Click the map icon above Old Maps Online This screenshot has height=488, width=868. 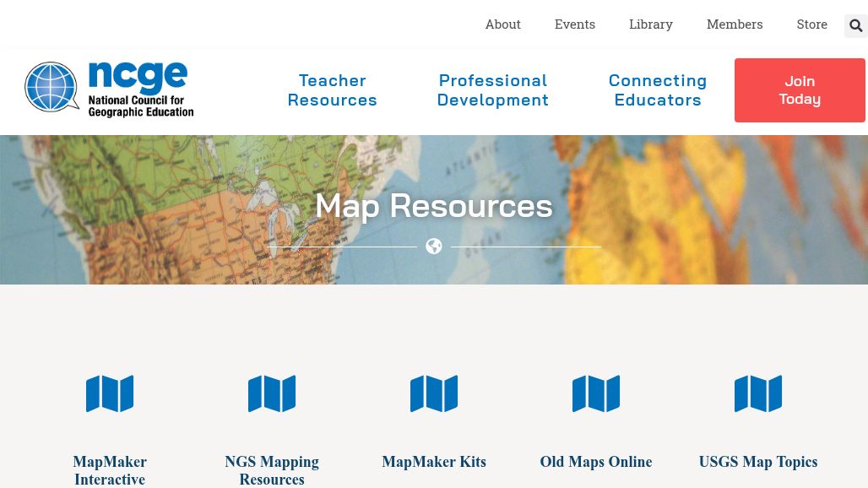596,393
